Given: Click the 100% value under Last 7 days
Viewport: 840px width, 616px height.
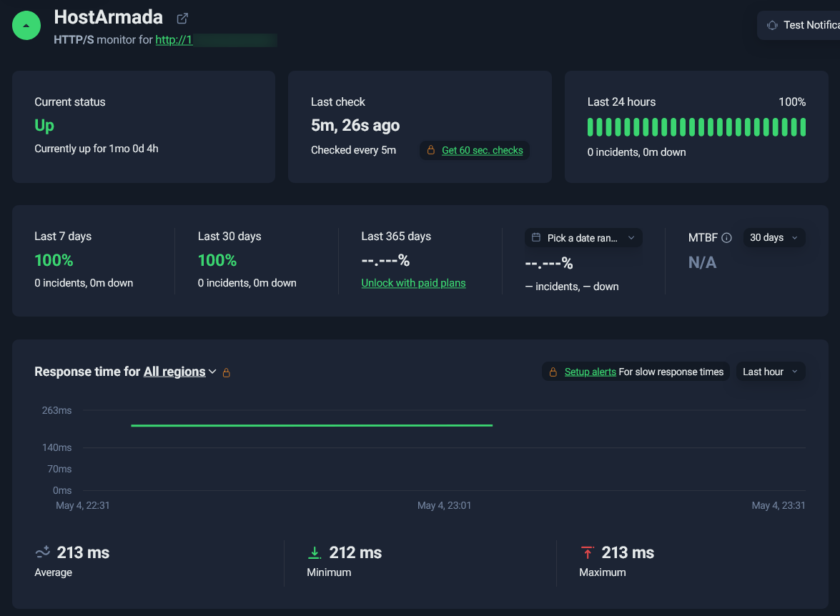Looking at the screenshot, I should [x=54, y=260].
